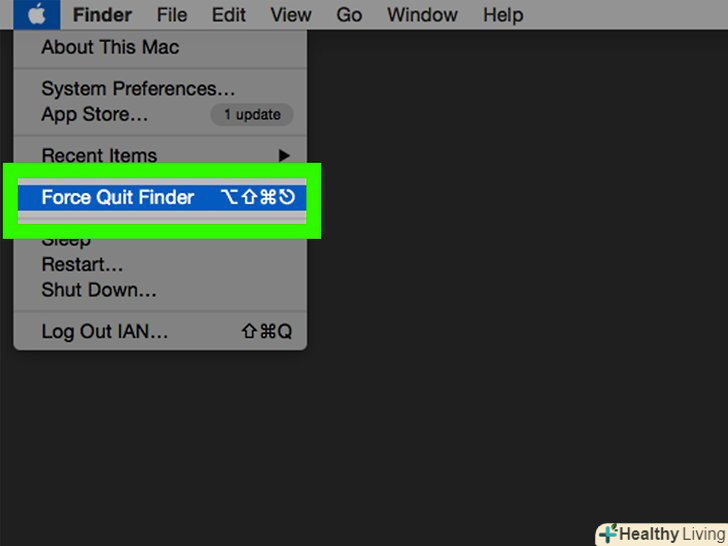Open the Help menu
The width and height of the screenshot is (728, 546).
coord(502,15)
